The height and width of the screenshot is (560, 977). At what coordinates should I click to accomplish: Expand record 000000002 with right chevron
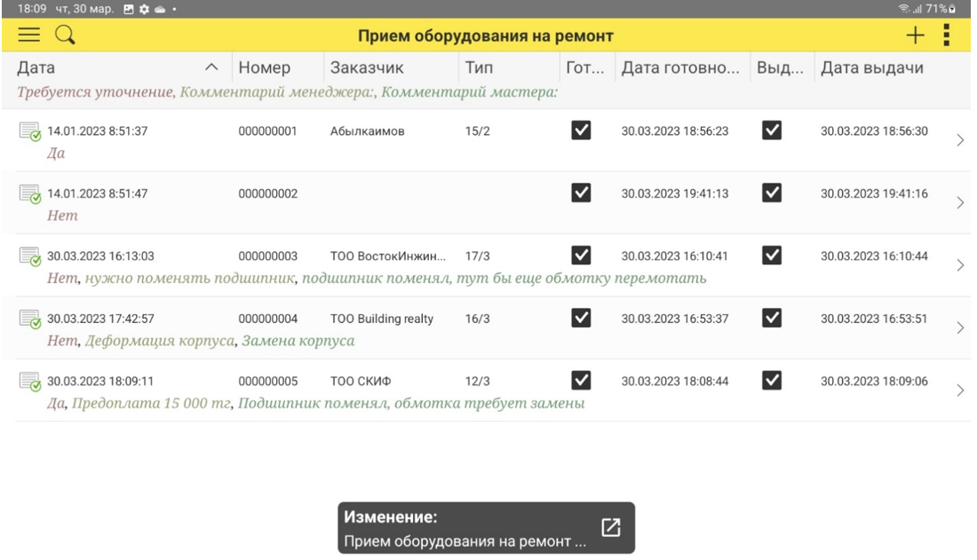960,203
